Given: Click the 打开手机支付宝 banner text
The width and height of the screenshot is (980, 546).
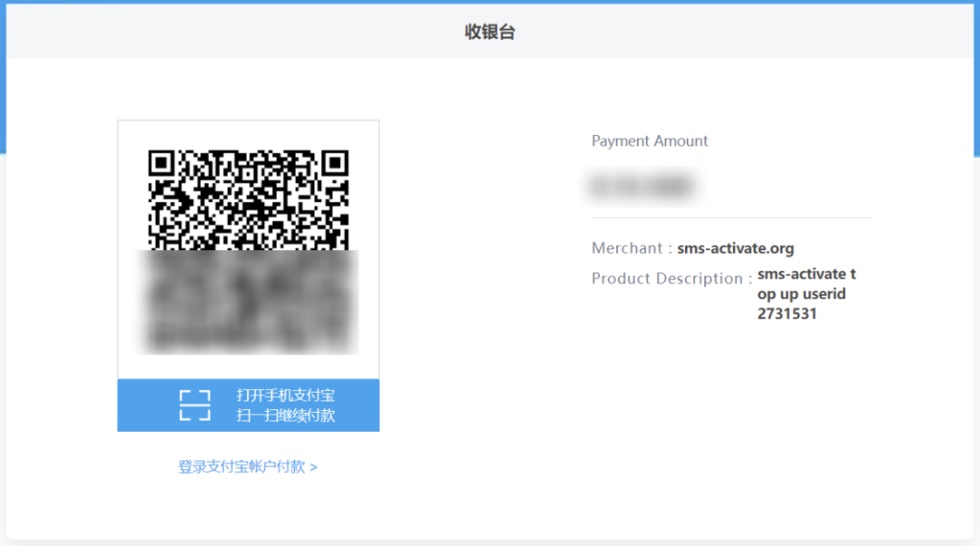Looking at the screenshot, I should coord(286,395).
